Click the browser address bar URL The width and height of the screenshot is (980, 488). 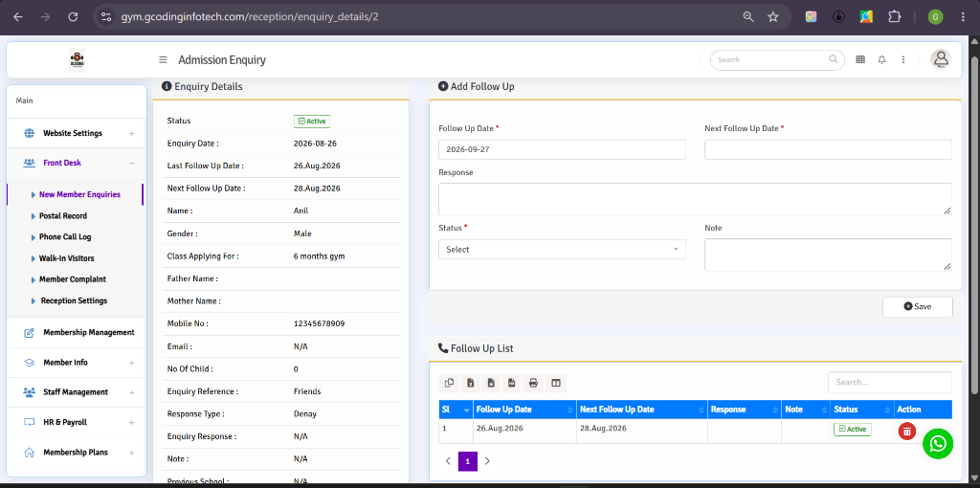tap(250, 17)
